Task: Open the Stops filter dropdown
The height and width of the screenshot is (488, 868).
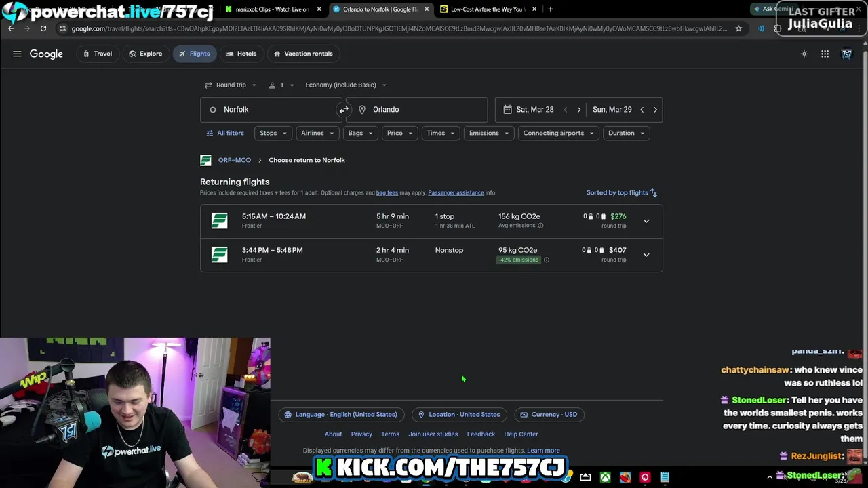Action: pos(273,133)
